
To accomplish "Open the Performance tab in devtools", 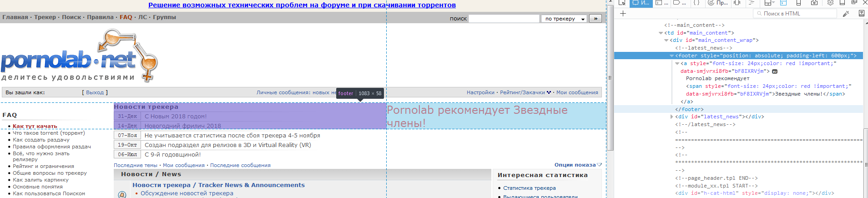I will (x=718, y=3).
